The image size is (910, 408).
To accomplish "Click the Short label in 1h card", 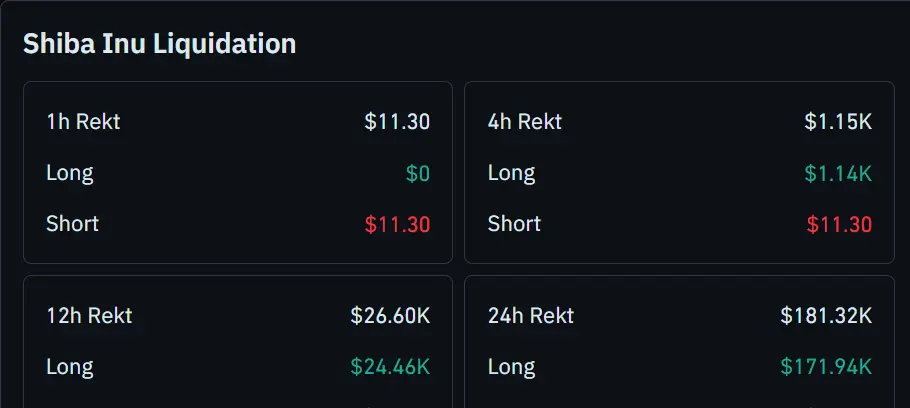I will (x=73, y=224).
